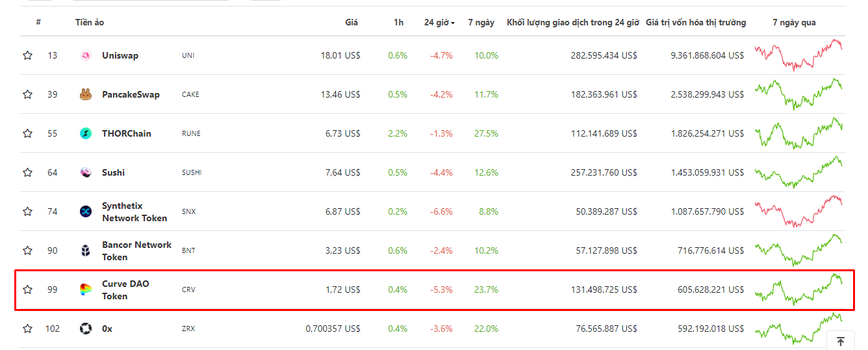
Task: Click 0x price 0,700357 US$
Action: tap(333, 329)
